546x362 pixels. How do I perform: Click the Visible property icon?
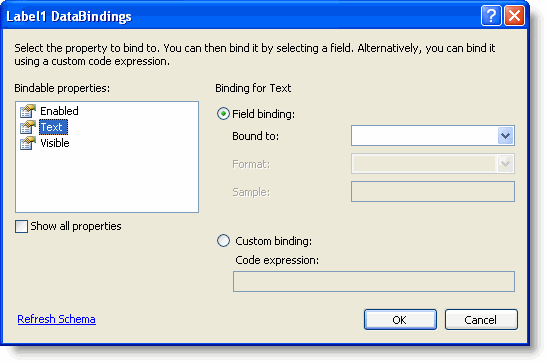coord(28,143)
